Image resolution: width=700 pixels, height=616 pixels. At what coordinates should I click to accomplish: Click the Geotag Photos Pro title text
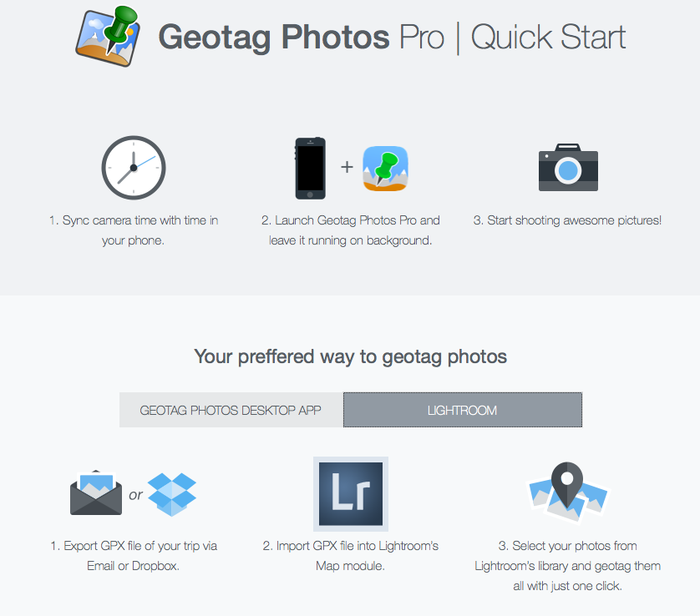(x=302, y=38)
